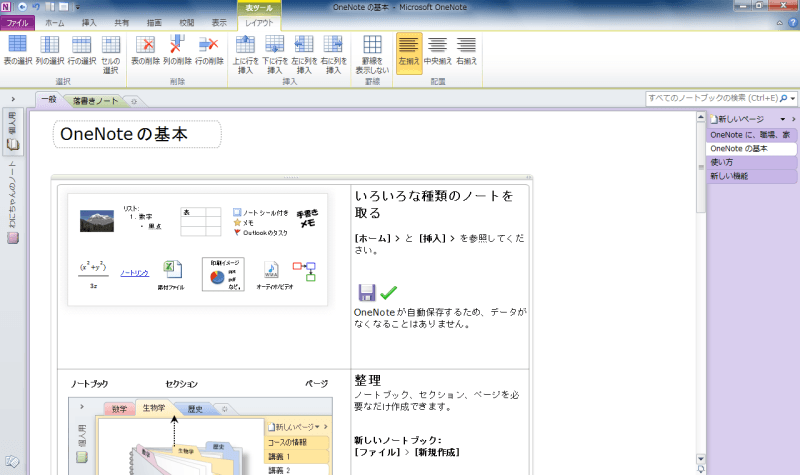Click the save floppy disk picture
The width and height of the screenshot is (800, 475).
point(367,293)
